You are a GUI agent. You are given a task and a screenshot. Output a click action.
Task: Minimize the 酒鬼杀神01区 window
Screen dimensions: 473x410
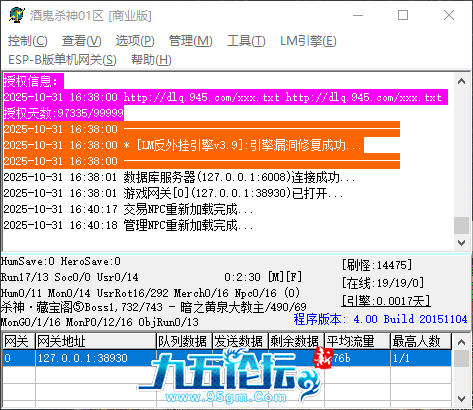pyautogui.click(x=358, y=15)
